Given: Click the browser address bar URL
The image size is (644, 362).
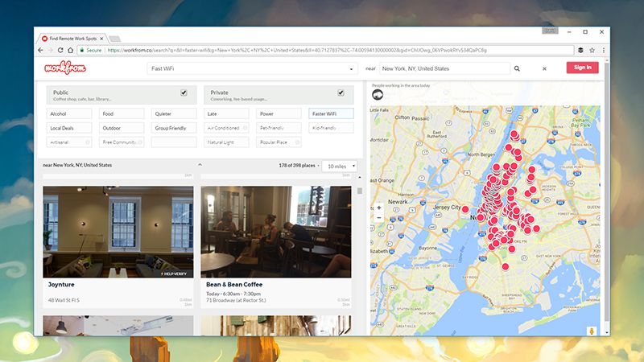Looking at the screenshot, I should coord(297,50).
